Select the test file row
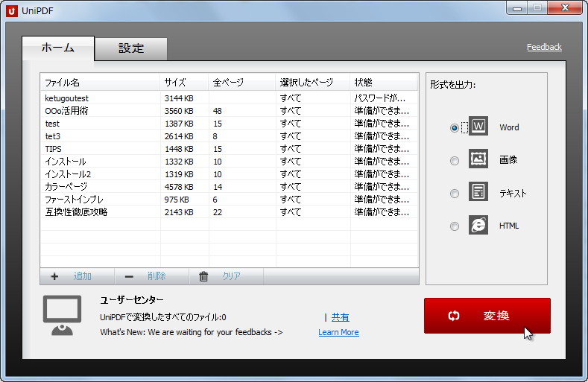The height and width of the screenshot is (382, 588). [229, 124]
